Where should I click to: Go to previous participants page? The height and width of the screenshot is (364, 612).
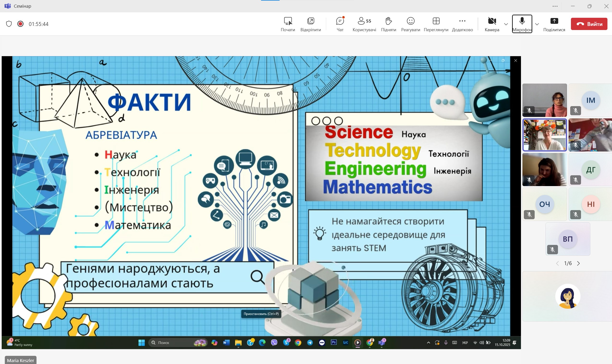coord(557,263)
